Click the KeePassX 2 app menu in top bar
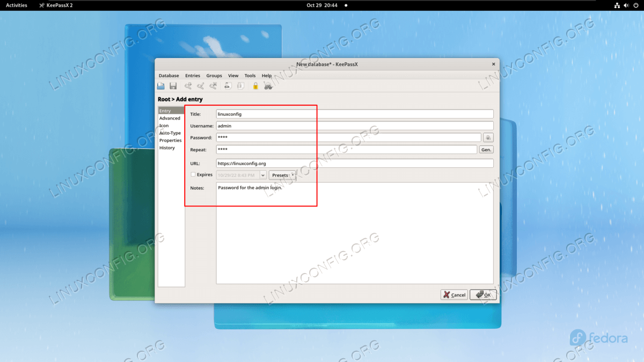This screenshot has height=362, width=644. tap(56, 5)
